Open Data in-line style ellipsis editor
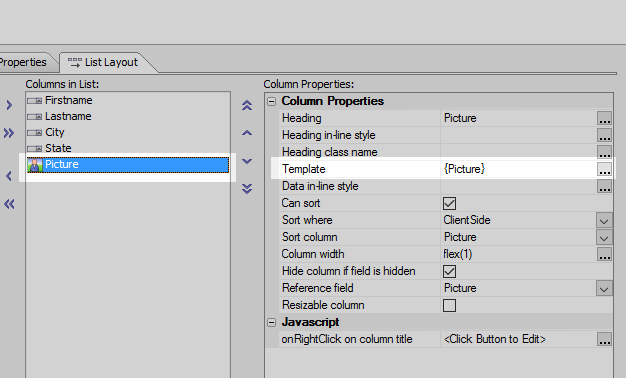The width and height of the screenshot is (626, 378). [x=604, y=186]
